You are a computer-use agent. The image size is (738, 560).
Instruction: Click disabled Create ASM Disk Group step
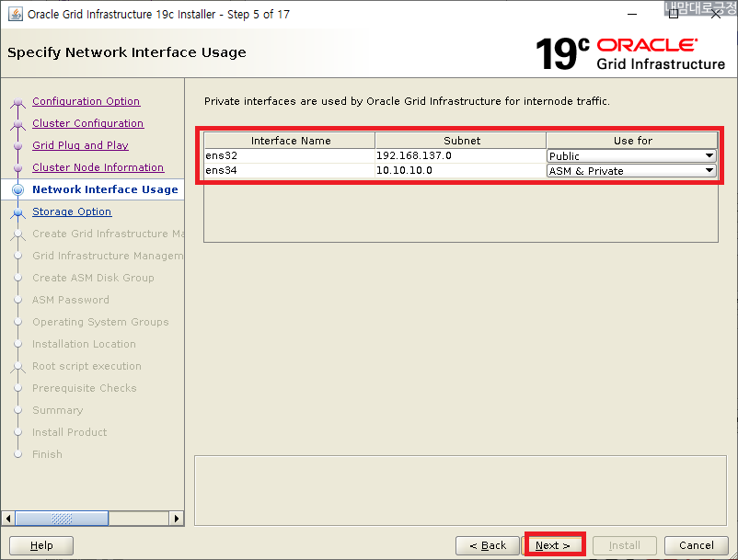93,278
